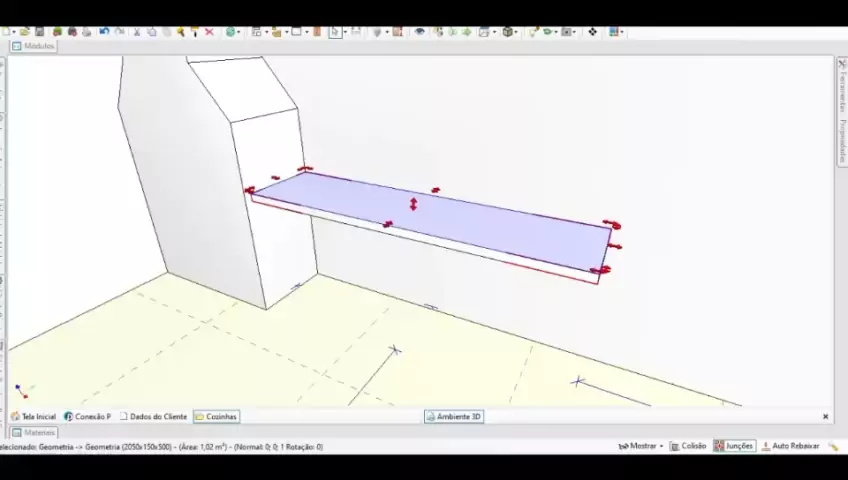
Task: Click the up-down height arrow on the shelf
Action: [x=413, y=204]
